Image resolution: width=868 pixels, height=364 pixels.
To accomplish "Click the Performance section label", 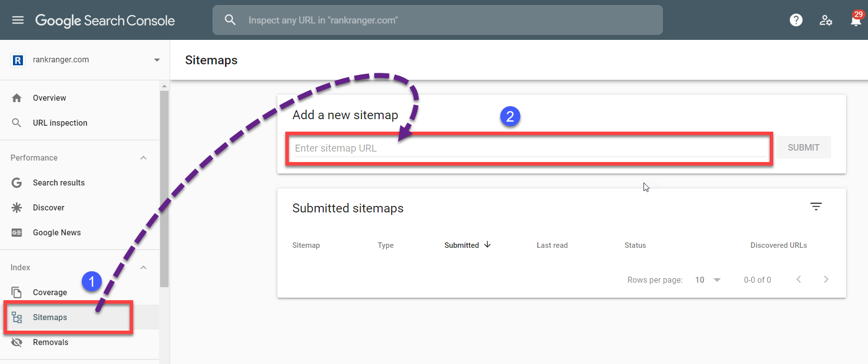I will point(34,158).
